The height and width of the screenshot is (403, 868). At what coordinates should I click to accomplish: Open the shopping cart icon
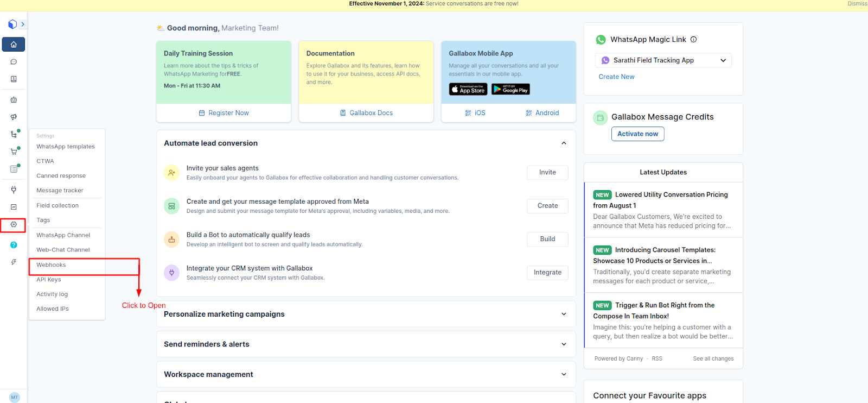pos(14,152)
